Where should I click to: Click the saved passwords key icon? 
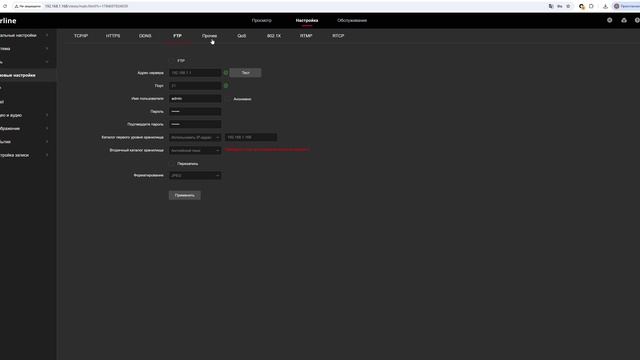pos(560,6)
